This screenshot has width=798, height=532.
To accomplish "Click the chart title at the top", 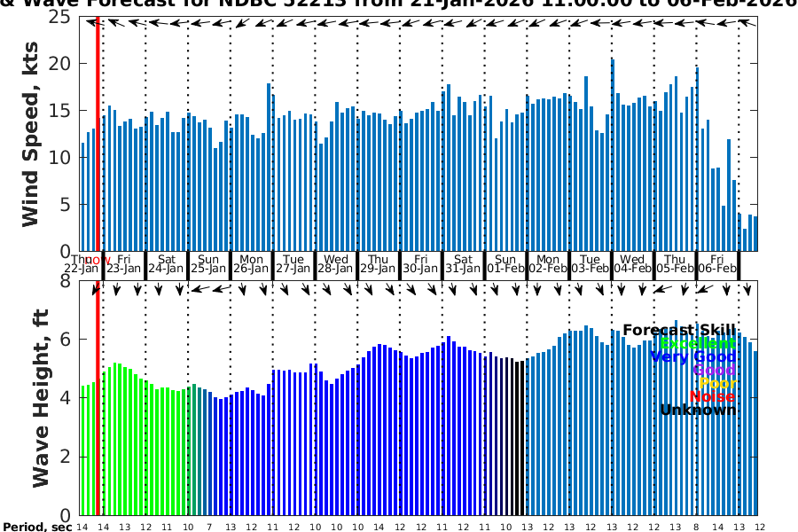I will 399,5.
